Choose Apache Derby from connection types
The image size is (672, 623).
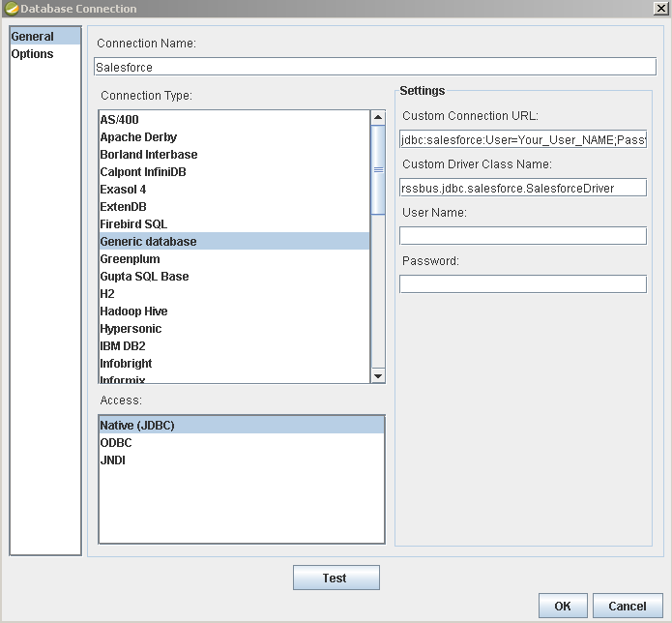click(x=138, y=137)
